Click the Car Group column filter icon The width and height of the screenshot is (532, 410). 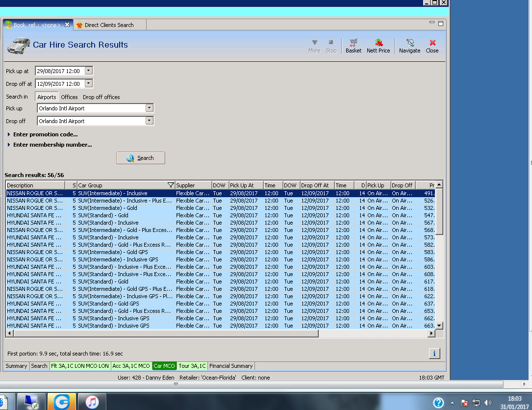(x=171, y=185)
